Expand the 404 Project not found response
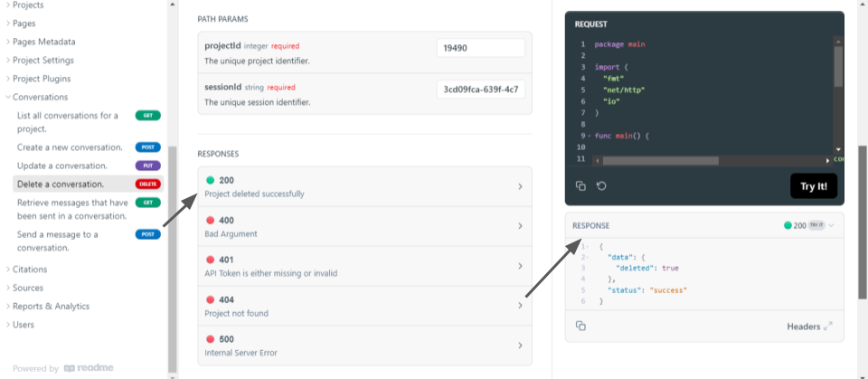 364,306
